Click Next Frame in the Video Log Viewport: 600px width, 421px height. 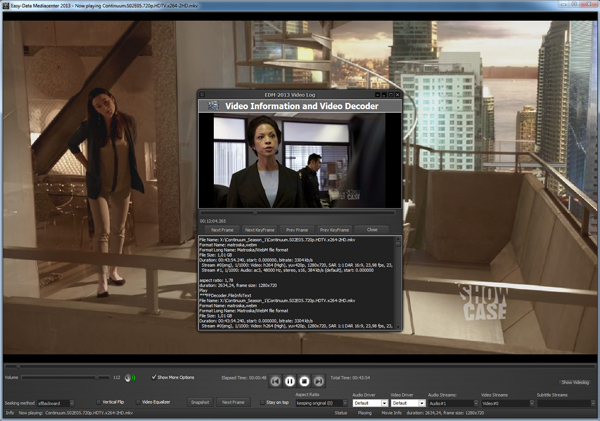pos(222,230)
